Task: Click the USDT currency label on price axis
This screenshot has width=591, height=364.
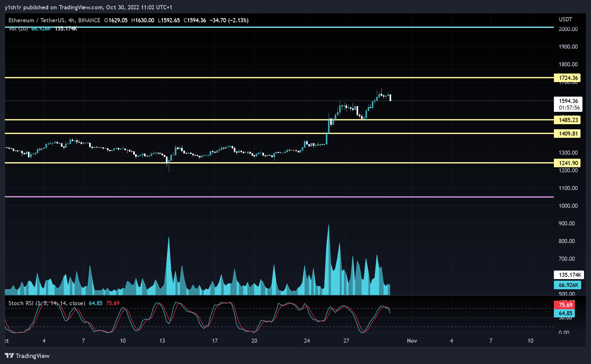Action: point(565,19)
